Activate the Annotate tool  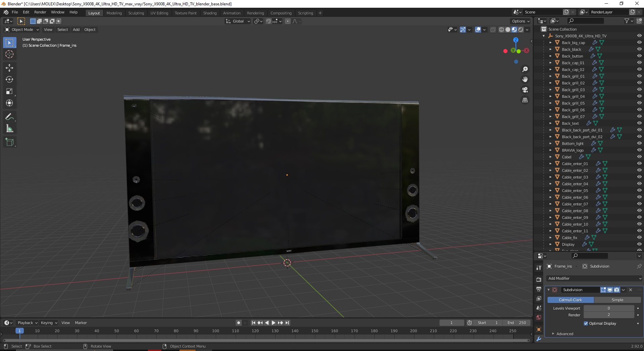(9, 117)
